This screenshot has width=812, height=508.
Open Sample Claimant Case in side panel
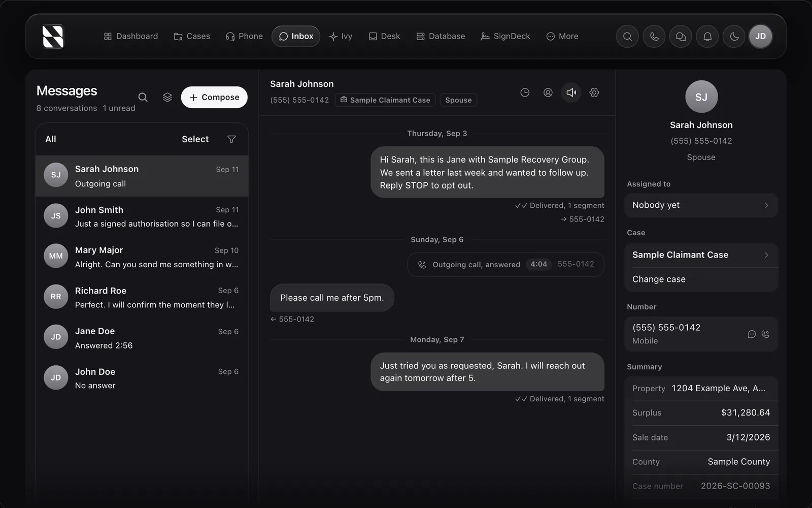(x=701, y=255)
